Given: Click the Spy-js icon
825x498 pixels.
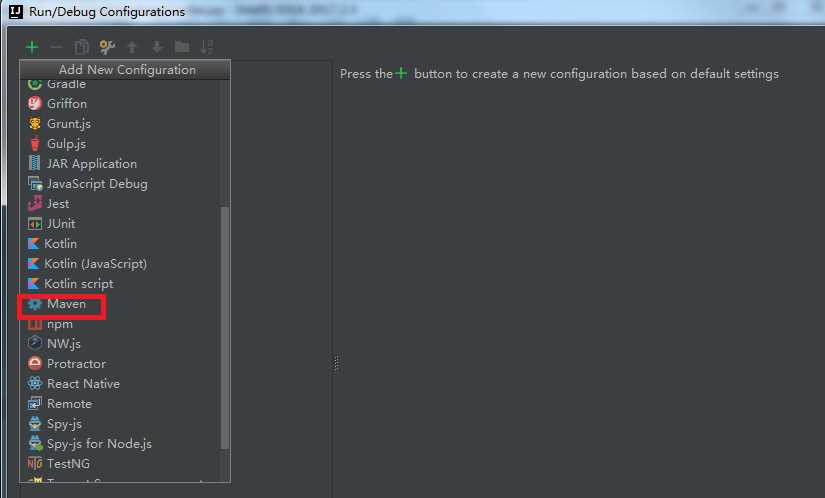Looking at the screenshot, I should [35, 423].
